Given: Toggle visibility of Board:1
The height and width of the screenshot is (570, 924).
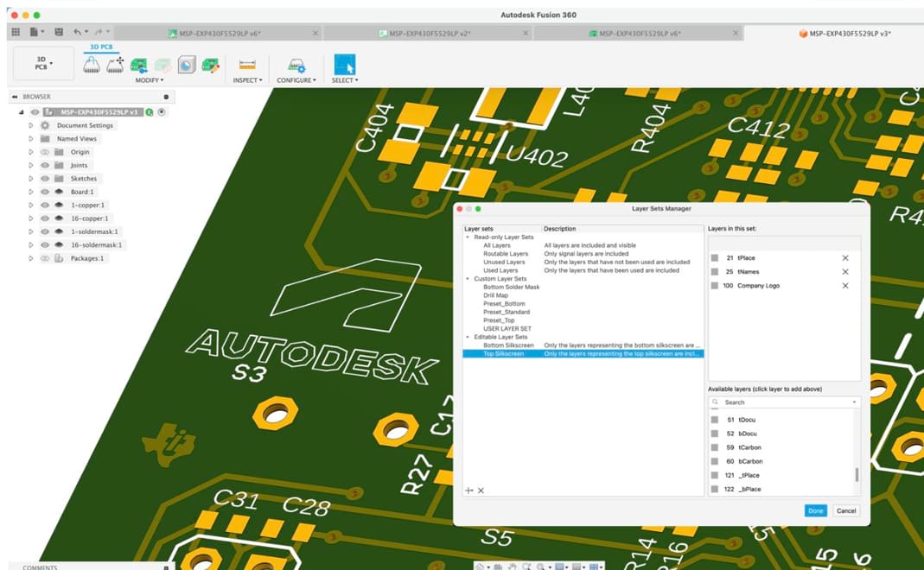Looking at the screenshot, I should pyautogui.click(x=45, y=192).
